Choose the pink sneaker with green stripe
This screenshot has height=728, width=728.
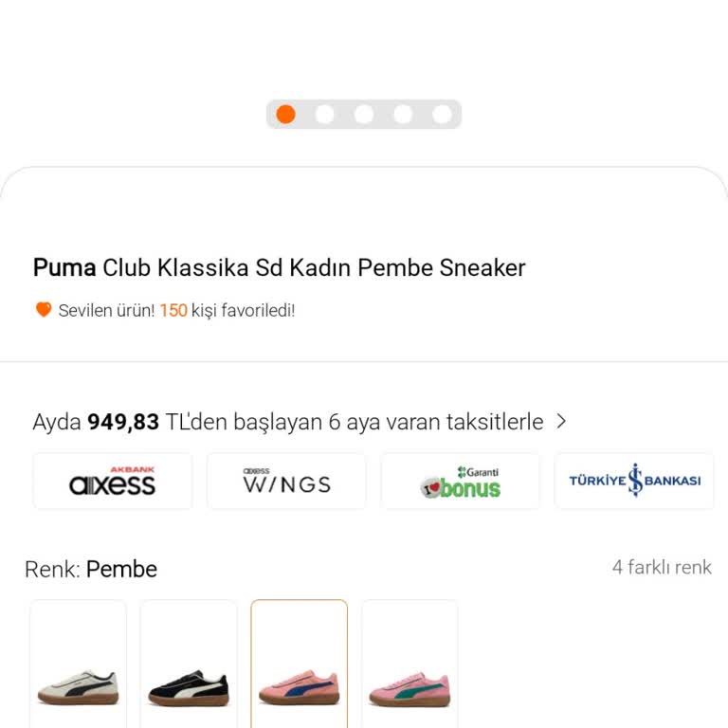[409, 664]
